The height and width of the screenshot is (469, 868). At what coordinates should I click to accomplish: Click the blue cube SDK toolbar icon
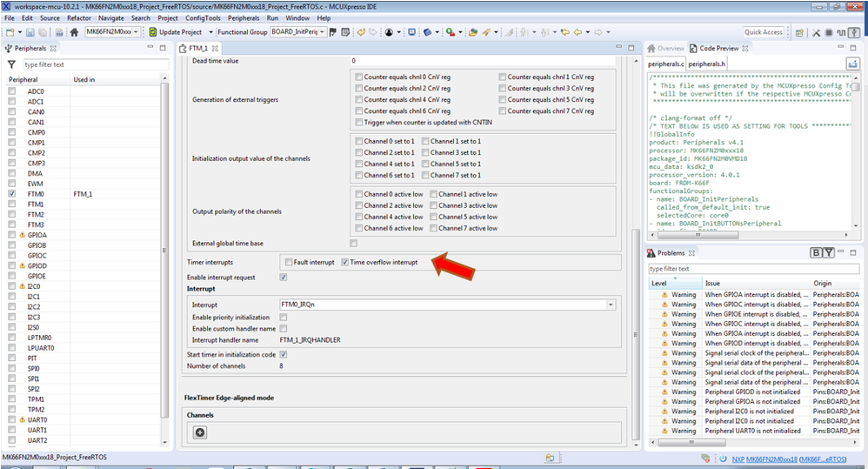pos(427,32)
